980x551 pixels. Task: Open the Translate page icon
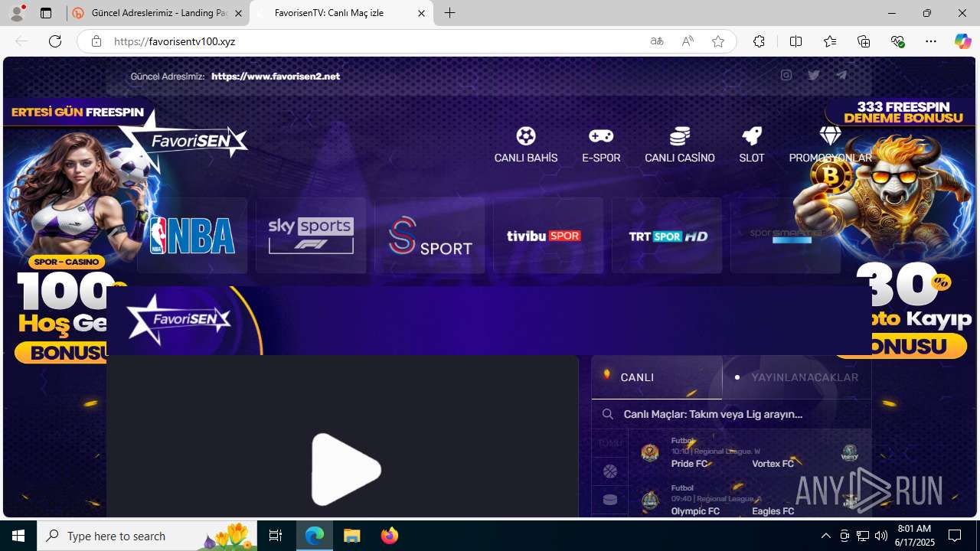(657, 41)
